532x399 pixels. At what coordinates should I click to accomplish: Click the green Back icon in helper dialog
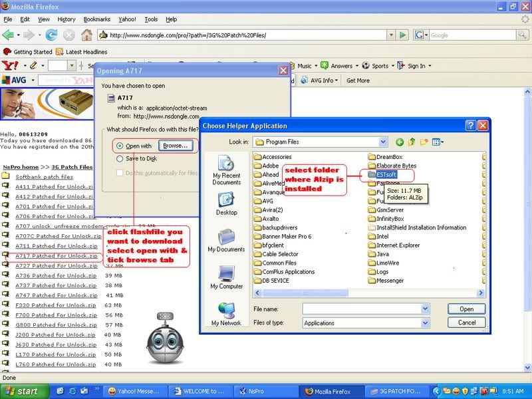click(x=400, y=142)
